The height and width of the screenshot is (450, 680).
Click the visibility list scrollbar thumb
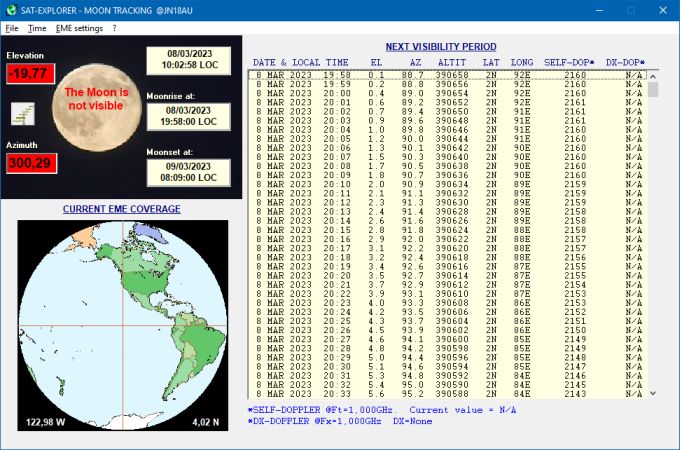tap(653, 90)
